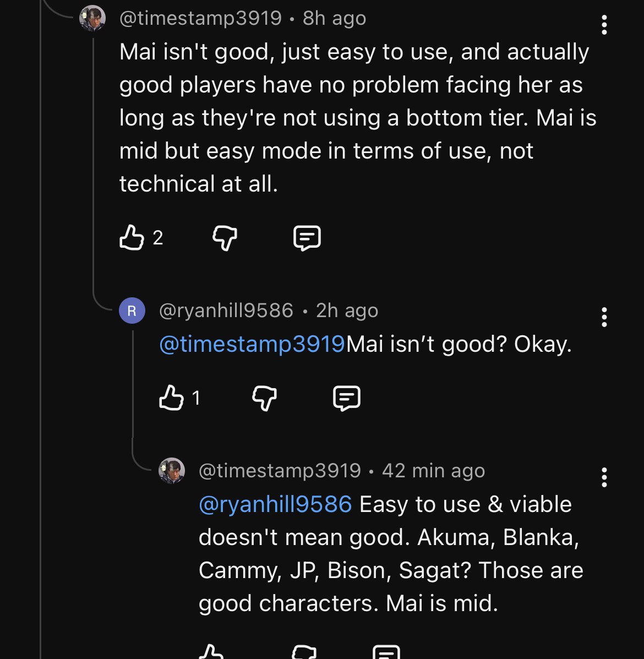Open more options for 42 min ago reply
Viewport: 644px width, 659px height.
(x=604, y=477)
